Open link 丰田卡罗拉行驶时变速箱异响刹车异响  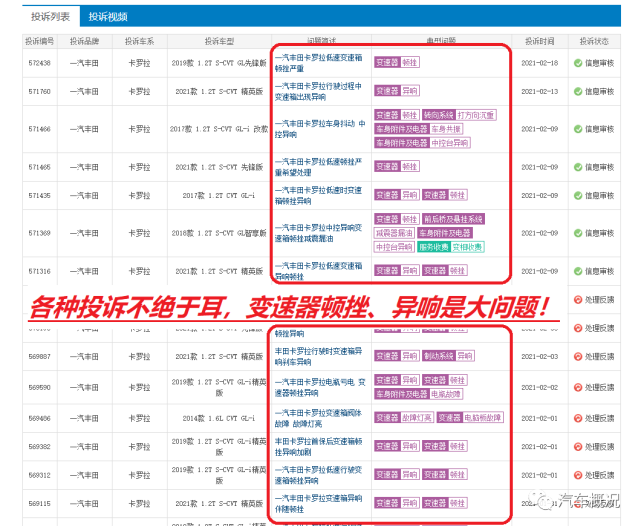[x=318, y=356]
